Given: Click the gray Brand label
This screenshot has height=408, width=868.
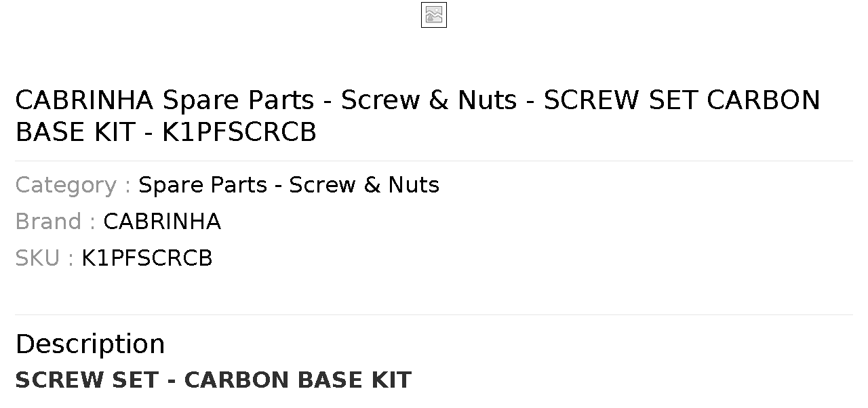Looking at the screenshot, I should coord(55,222).
